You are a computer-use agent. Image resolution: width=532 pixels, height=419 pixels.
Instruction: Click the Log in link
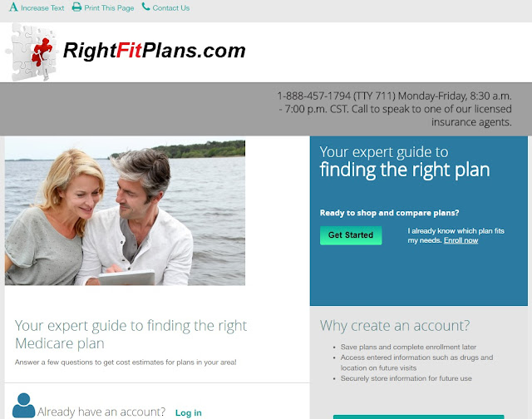point(189,412)
